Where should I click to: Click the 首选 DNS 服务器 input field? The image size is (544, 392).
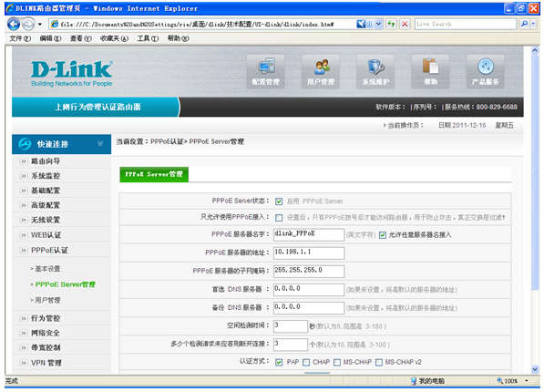pos(309,290)
